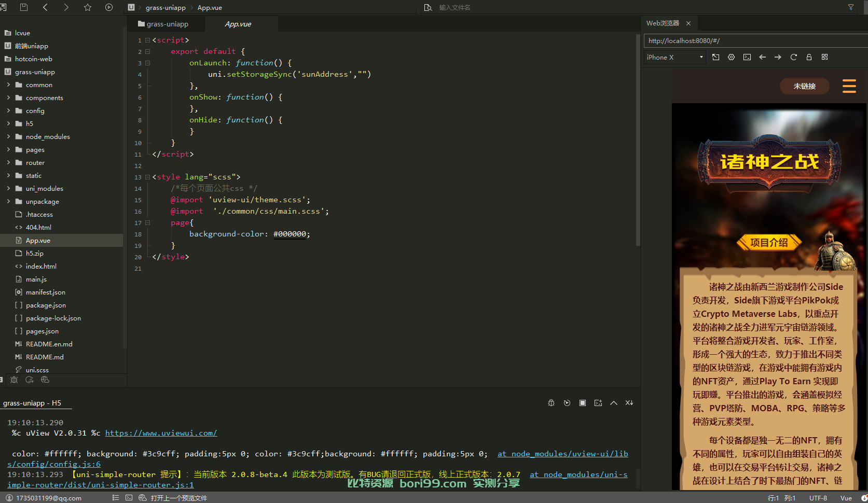
Task: Click the QR code icon in browser toolbar
Action: pos(824,57)
